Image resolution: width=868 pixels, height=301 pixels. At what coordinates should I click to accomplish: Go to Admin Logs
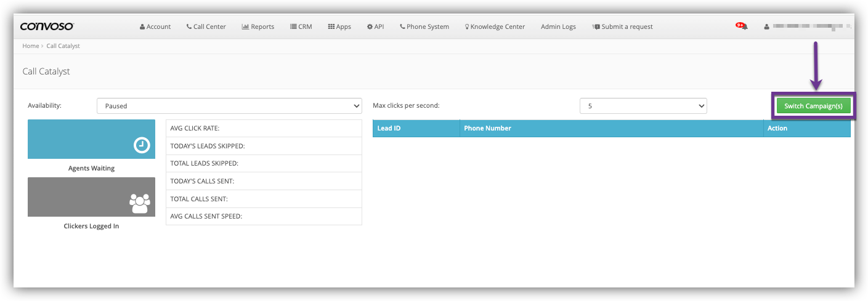click(x=558, y=26)
